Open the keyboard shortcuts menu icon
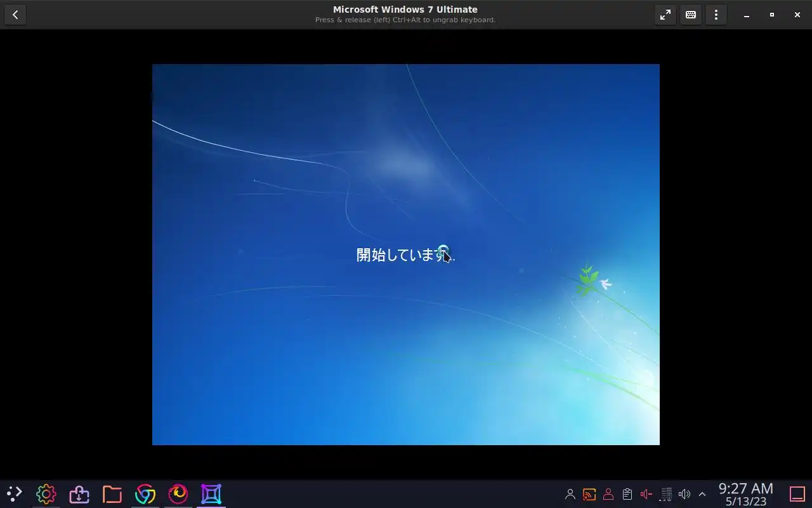 pyautogui.click(x=691, y=15)
